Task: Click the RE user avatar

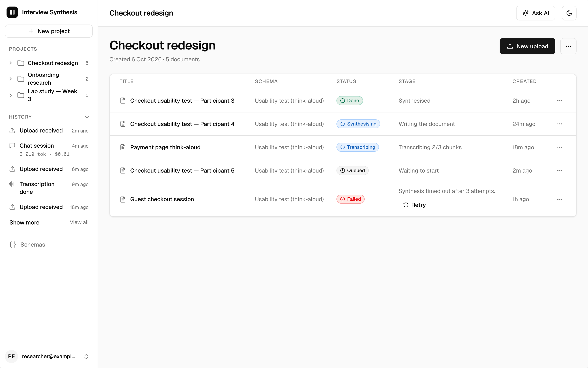Action: 11,357
